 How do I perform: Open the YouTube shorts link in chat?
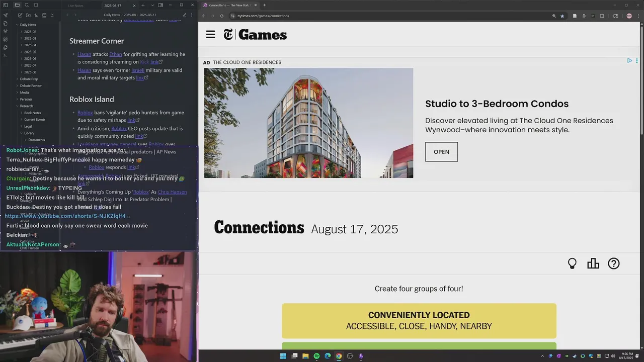click(65, 216)
